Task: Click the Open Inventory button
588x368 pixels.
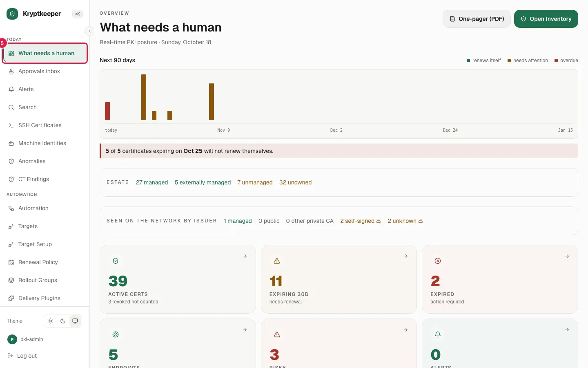Action: (546, 19)
